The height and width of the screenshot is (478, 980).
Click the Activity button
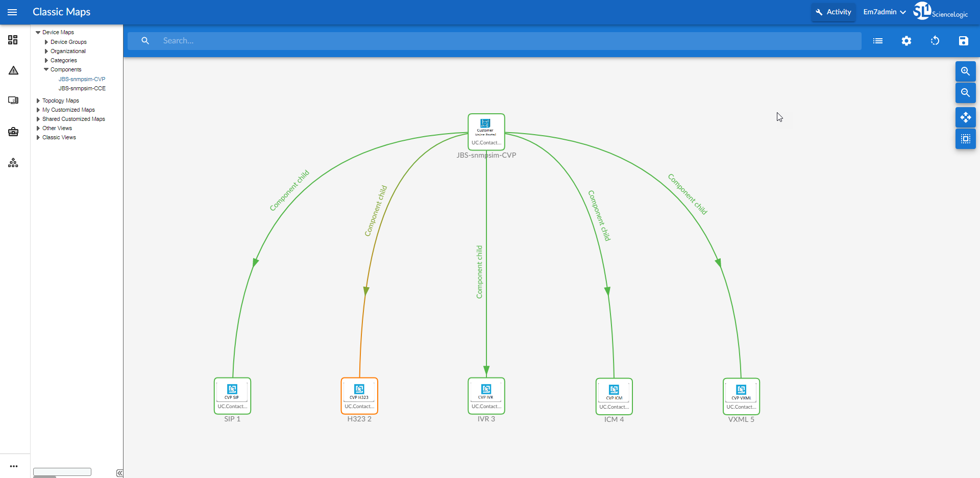[x=834, y=12]
